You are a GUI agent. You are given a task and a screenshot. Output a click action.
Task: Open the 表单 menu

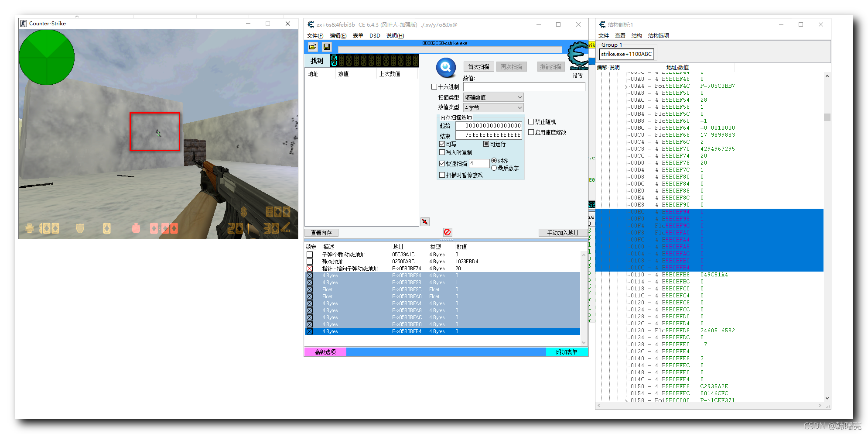tap(358, 36)
